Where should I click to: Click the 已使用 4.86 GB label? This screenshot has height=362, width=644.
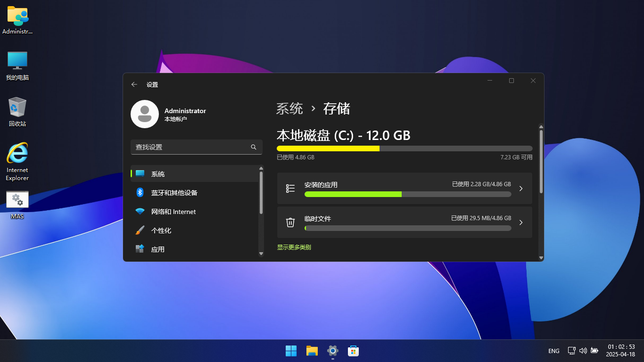296,157
